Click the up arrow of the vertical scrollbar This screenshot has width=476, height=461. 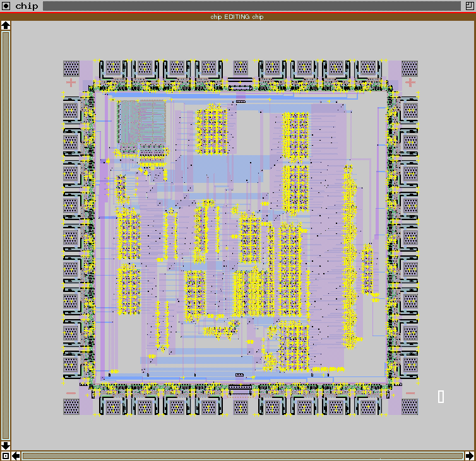(6, 25)
